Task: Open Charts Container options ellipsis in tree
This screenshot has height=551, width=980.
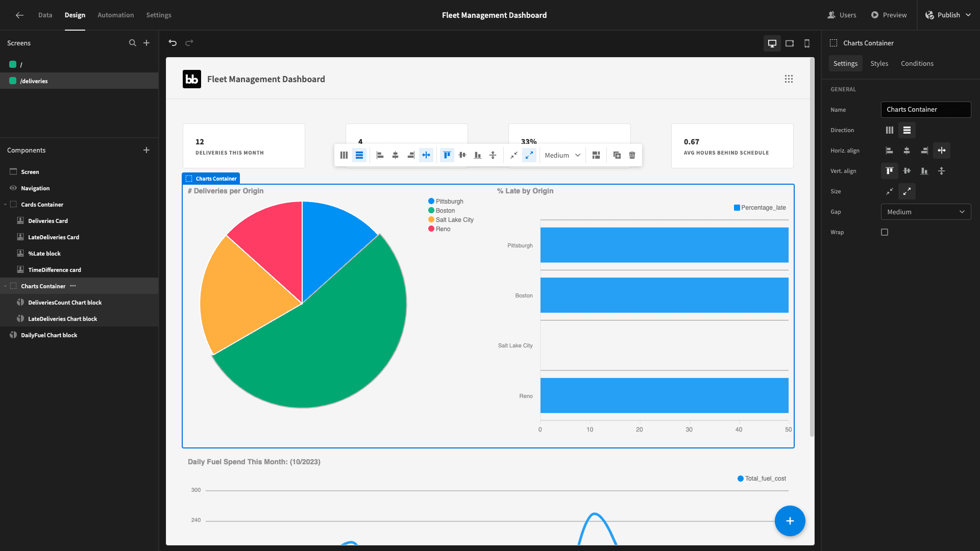Action: [73, 286]
